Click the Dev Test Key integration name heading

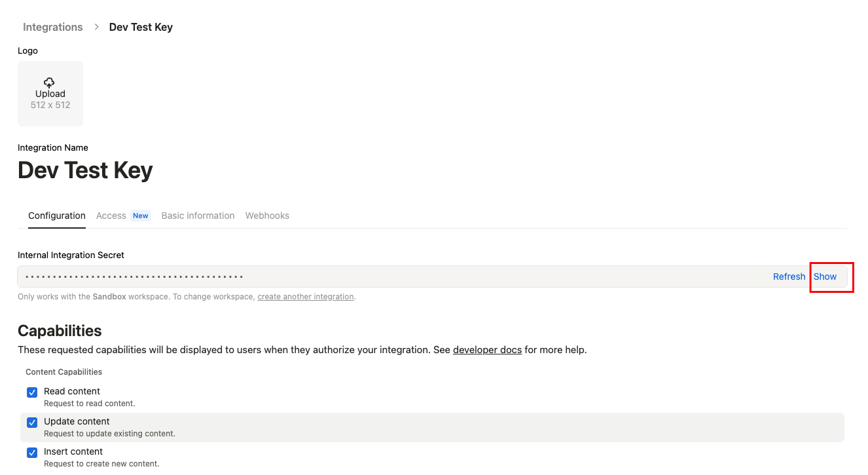(x=85, y=170)
